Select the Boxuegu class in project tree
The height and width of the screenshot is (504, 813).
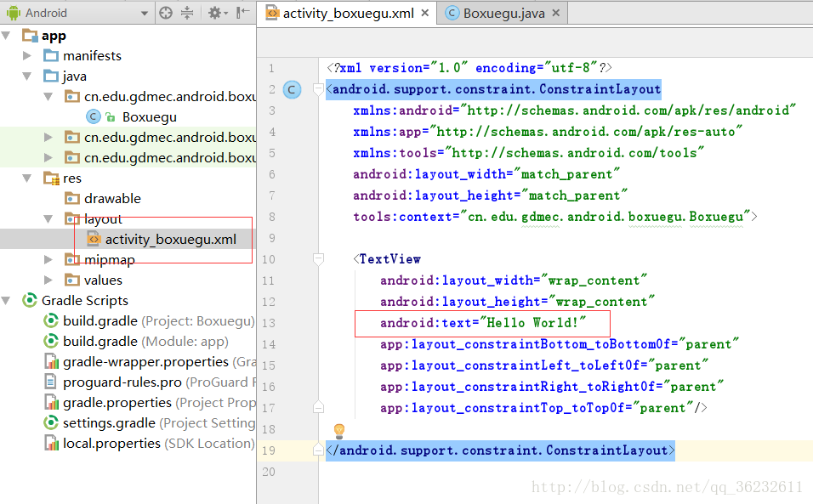[x=150, y=117]
